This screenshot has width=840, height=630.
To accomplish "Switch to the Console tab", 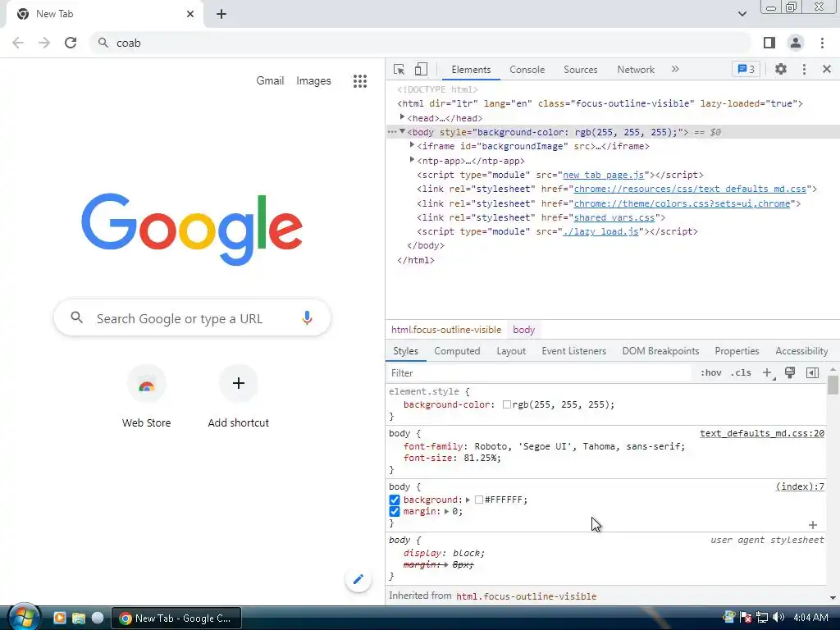I will pyautogui.click(x=527, y=70).
